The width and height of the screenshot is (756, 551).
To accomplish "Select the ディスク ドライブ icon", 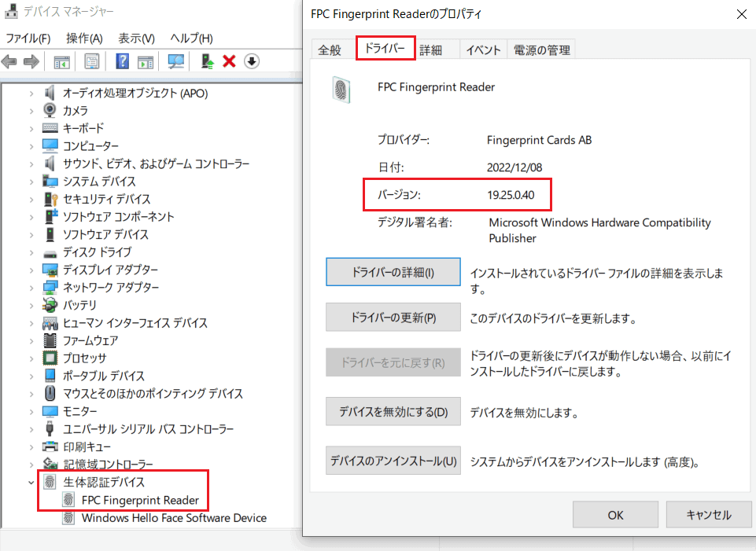I will [x=50, y=253].
